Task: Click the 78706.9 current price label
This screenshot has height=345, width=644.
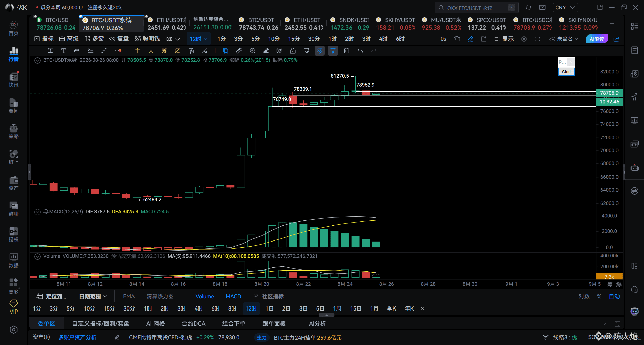Action: [609, 93]
